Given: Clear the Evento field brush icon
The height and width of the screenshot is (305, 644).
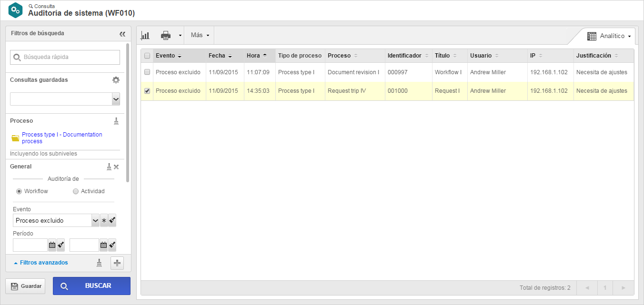Looking at the screenshot, I should [112, 220].
